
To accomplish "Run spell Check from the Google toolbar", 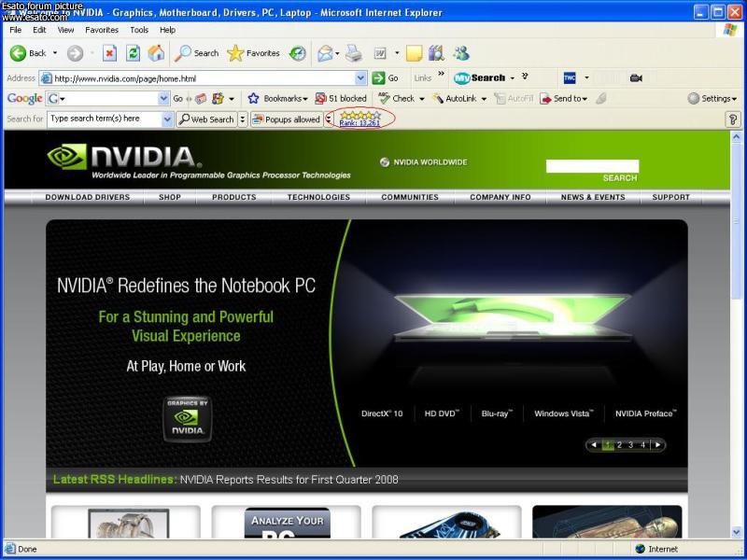I will point(397,99).
